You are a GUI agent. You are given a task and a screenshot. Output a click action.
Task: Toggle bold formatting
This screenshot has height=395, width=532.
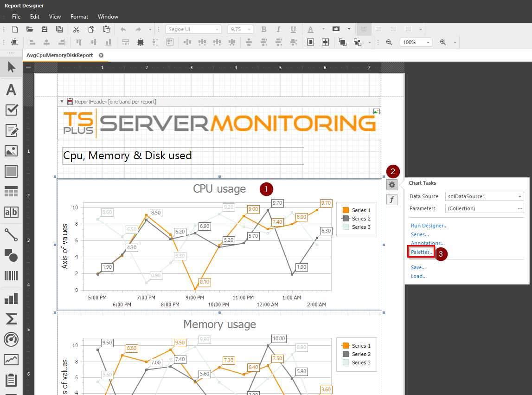coord(263,29)
